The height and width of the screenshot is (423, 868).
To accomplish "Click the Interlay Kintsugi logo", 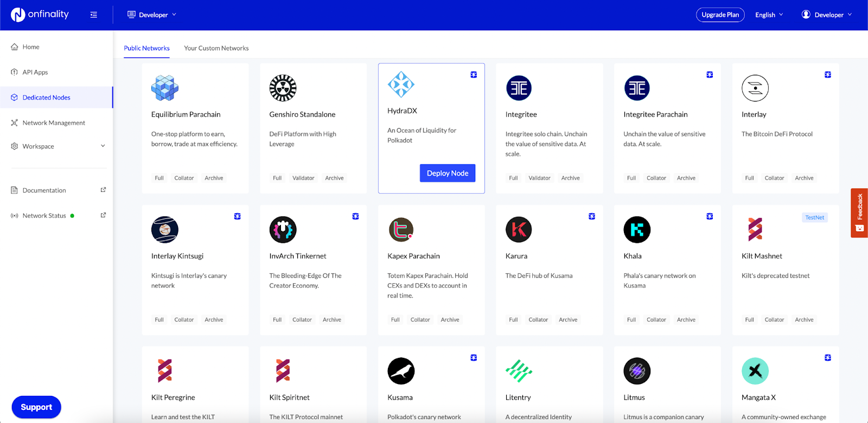I will pyautogui.click(x=165, y=229).
